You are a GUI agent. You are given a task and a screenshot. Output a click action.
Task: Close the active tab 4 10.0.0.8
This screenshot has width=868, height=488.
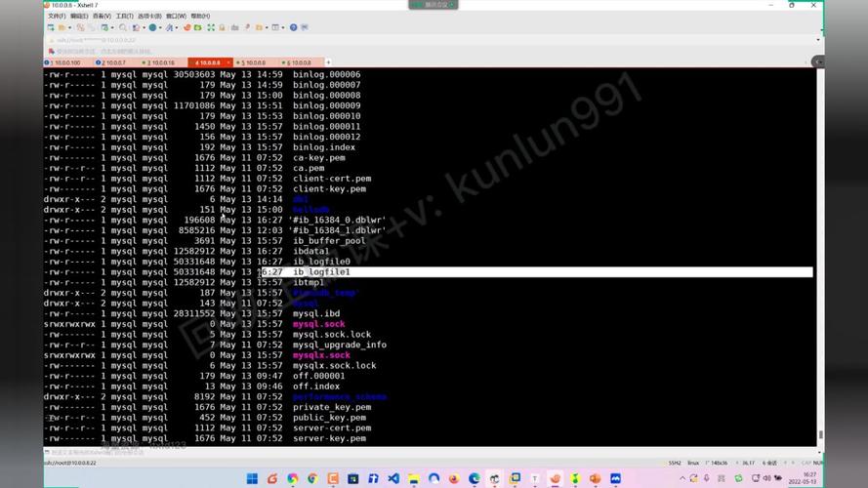coord(228,62)
